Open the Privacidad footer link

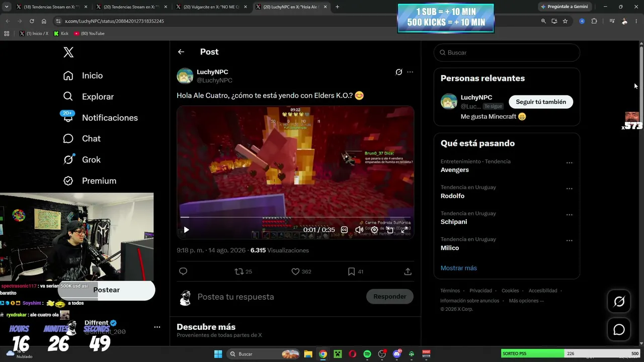(480, 291)
